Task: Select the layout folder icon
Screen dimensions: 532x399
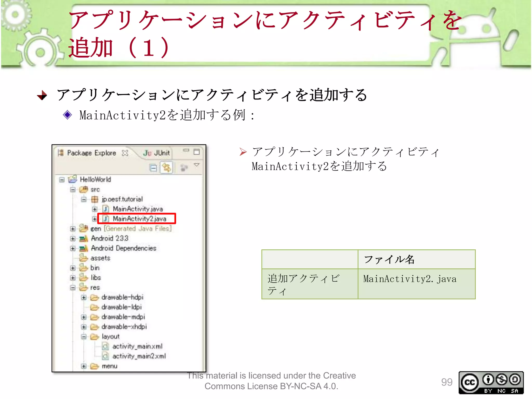Action: coord(95,337)
